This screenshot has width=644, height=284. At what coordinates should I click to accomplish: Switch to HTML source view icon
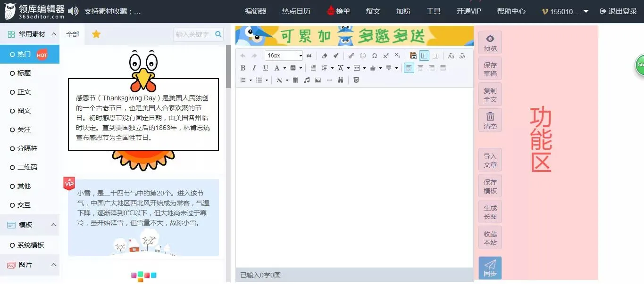tap(356, 80)
